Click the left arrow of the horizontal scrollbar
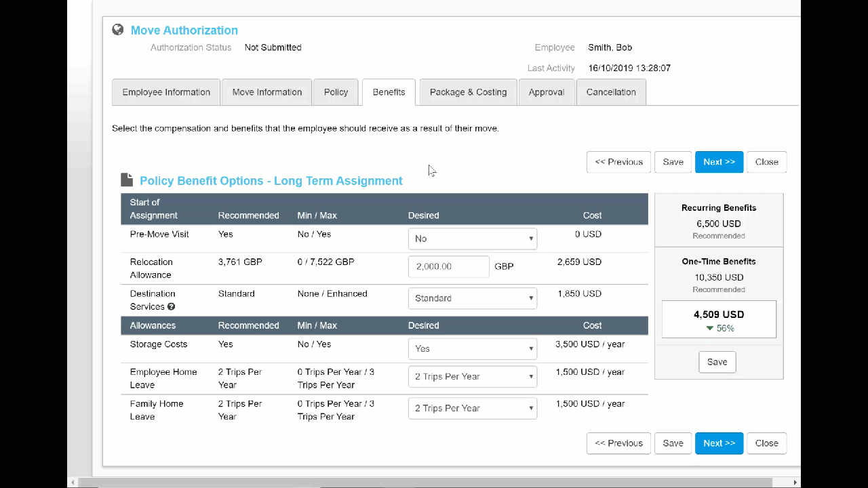Image resolution: width=868 pixels, height=488 pixels. 72,483
